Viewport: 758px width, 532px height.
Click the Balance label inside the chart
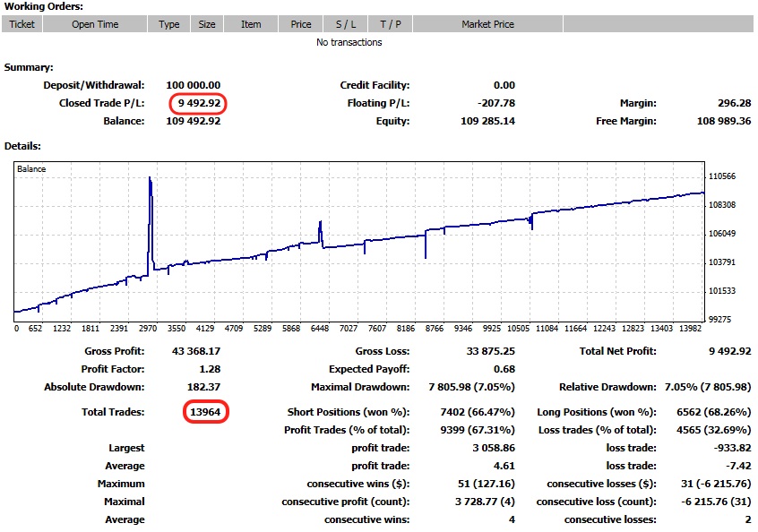click(x=31, y=168)
